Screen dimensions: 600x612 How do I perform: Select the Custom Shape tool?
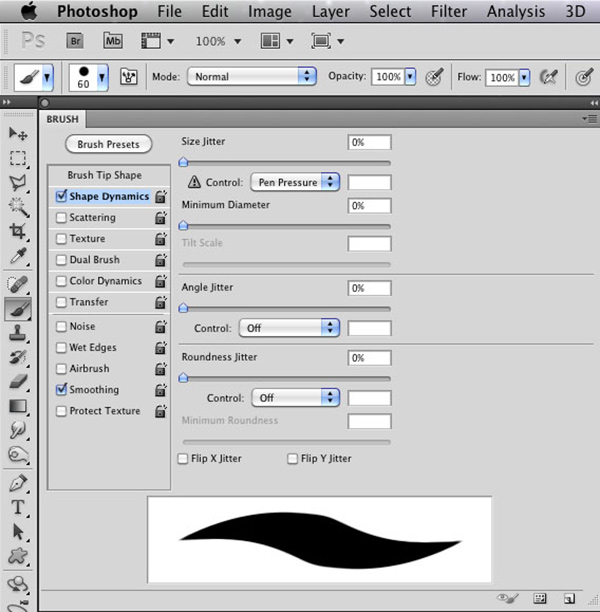tap(18, 556)
